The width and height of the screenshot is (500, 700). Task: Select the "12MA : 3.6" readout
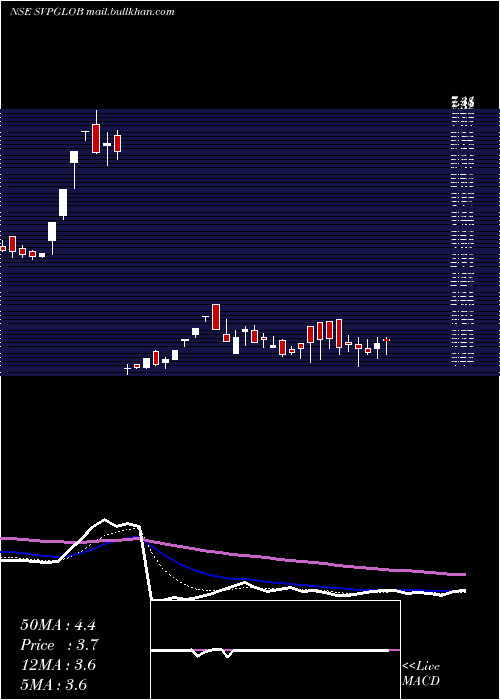(x=58, y=665)
